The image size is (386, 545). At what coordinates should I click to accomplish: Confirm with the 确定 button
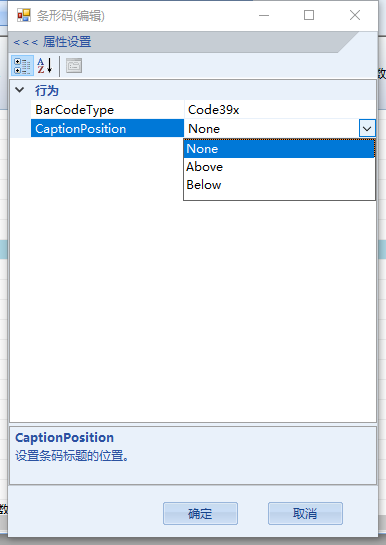[200, 513]
